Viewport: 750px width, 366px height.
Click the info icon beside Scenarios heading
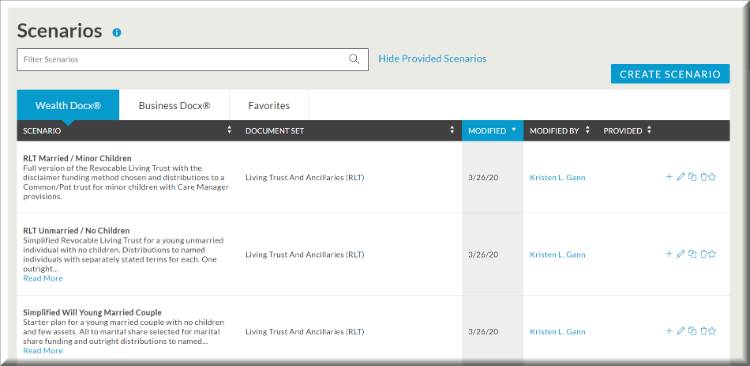point(117,33)
